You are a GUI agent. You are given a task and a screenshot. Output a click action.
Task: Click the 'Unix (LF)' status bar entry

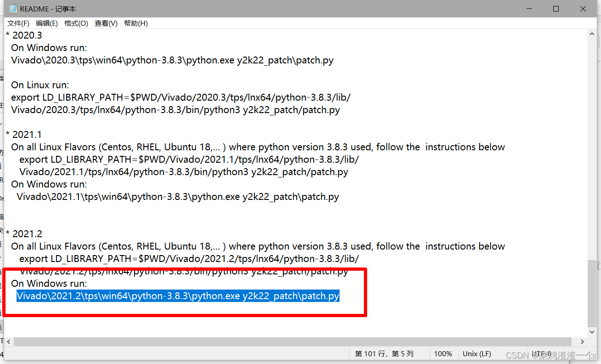(477, 354)
